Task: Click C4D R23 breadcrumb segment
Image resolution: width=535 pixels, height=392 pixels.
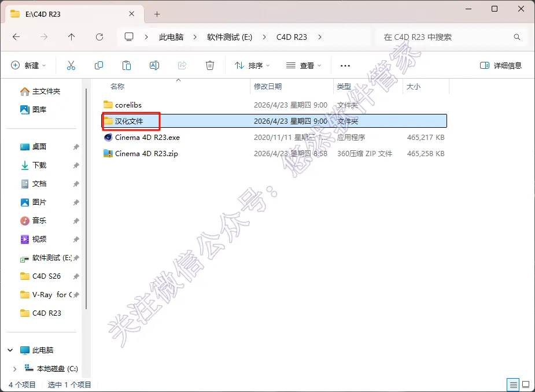Action: (292, 37)
